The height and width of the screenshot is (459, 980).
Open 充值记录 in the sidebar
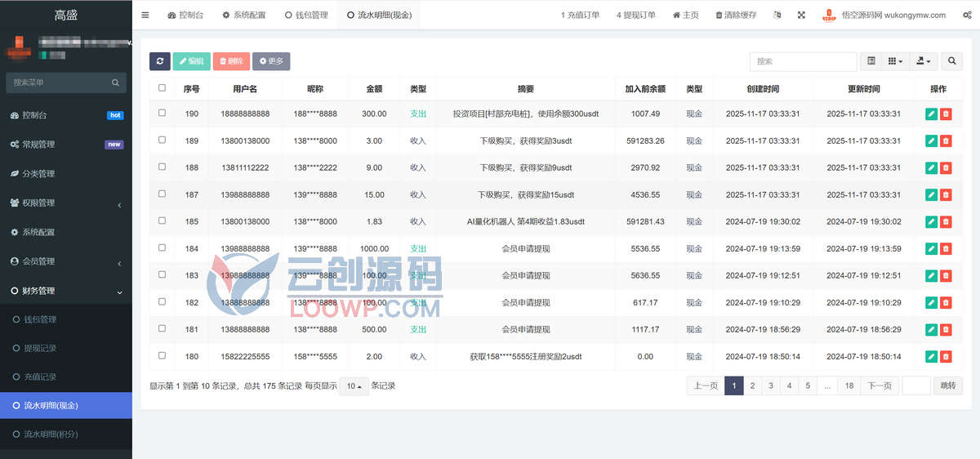click(x=66, y=377)
